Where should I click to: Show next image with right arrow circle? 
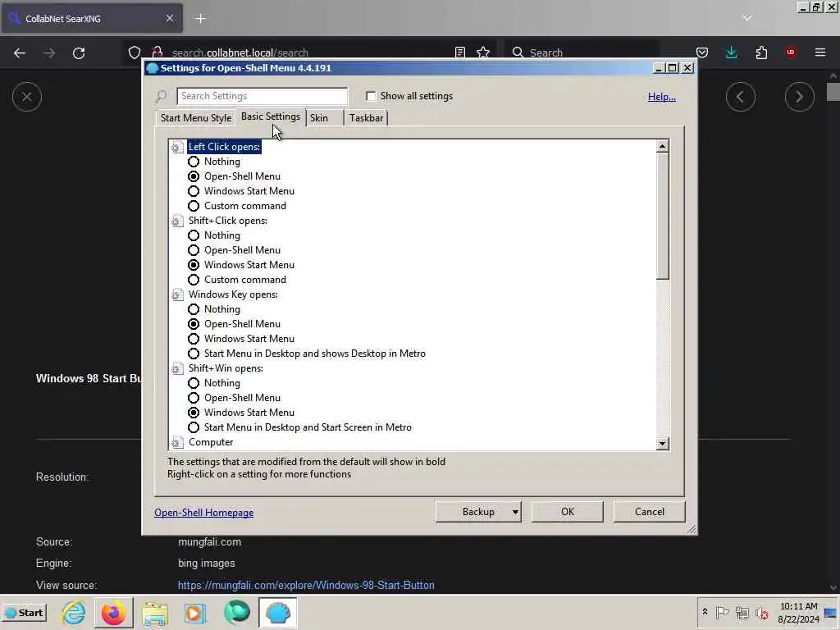click(799, 97)
